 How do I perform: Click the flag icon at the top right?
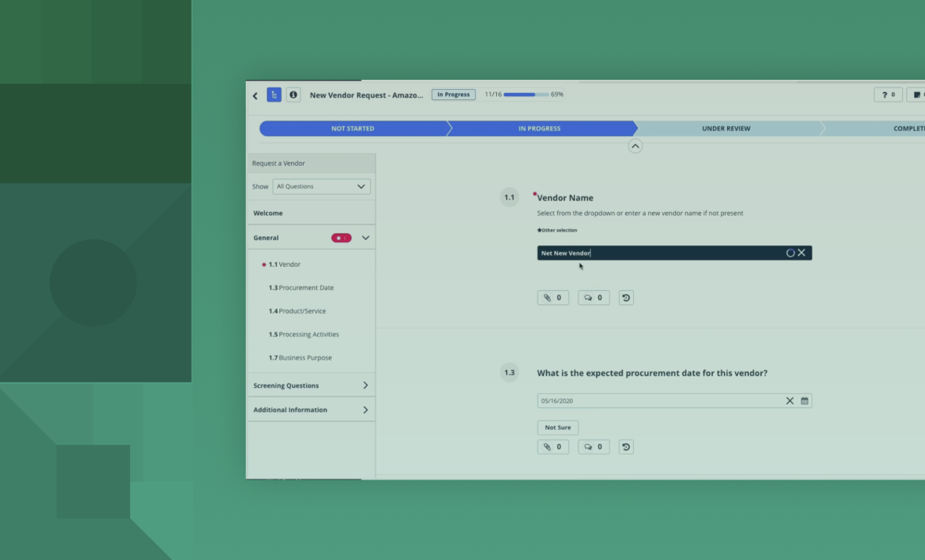(x=915, y=94)
